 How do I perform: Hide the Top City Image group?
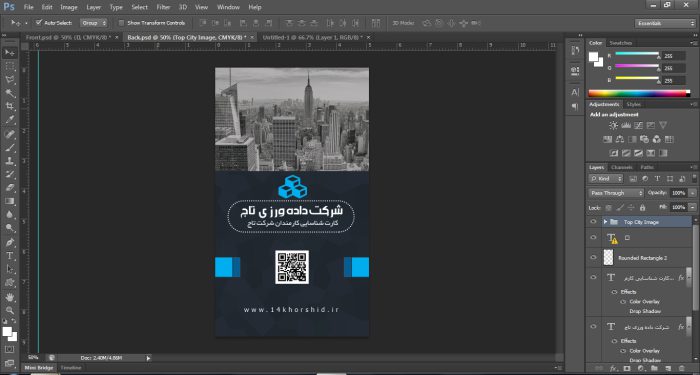(593, 222)
